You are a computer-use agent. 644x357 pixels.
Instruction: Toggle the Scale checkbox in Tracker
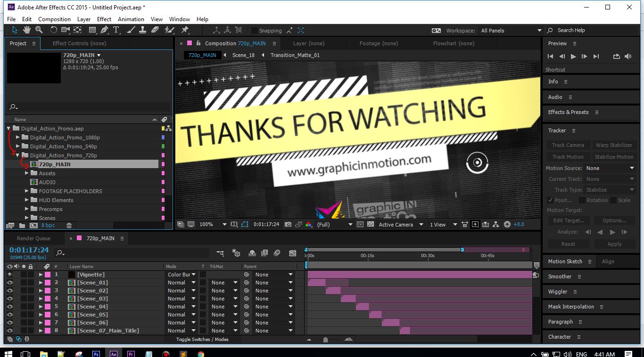tap(613, 200)
